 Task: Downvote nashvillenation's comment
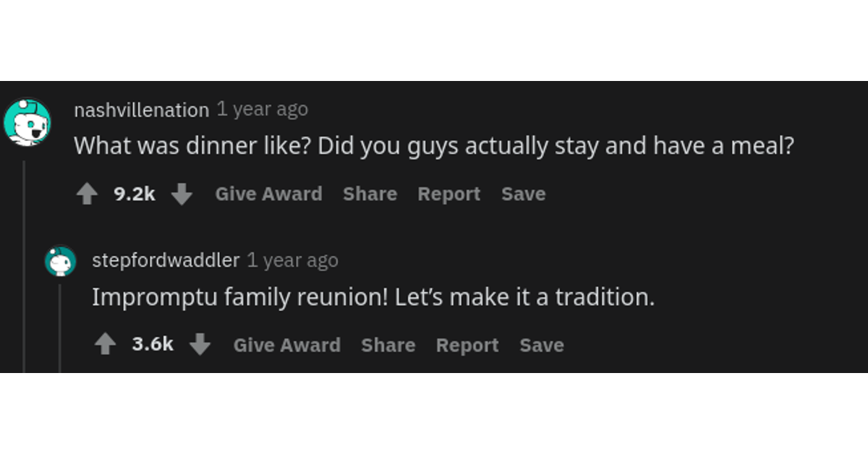pyautogui.click(x=182, y=194)
